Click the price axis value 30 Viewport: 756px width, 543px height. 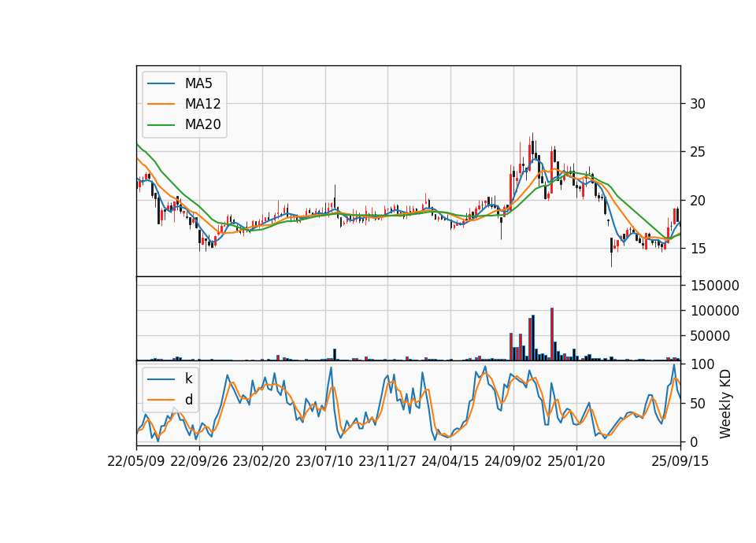697,104
